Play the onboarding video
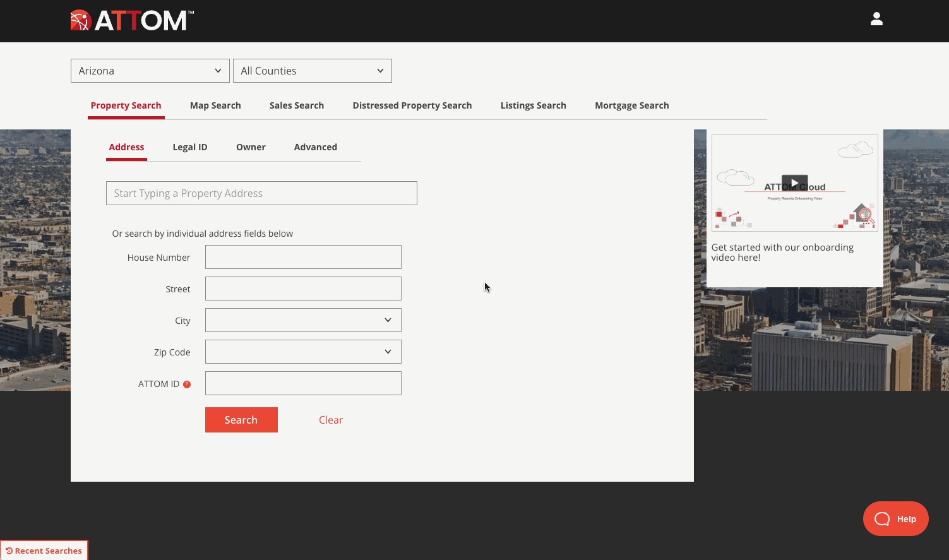 coord(794,183)
